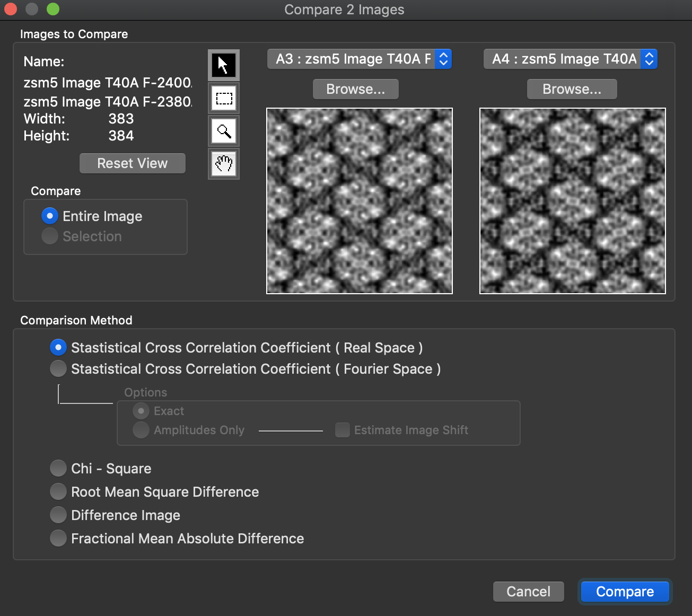
Task: Choose Real Space cross correlation method
Action: click(x=58, y=347)
